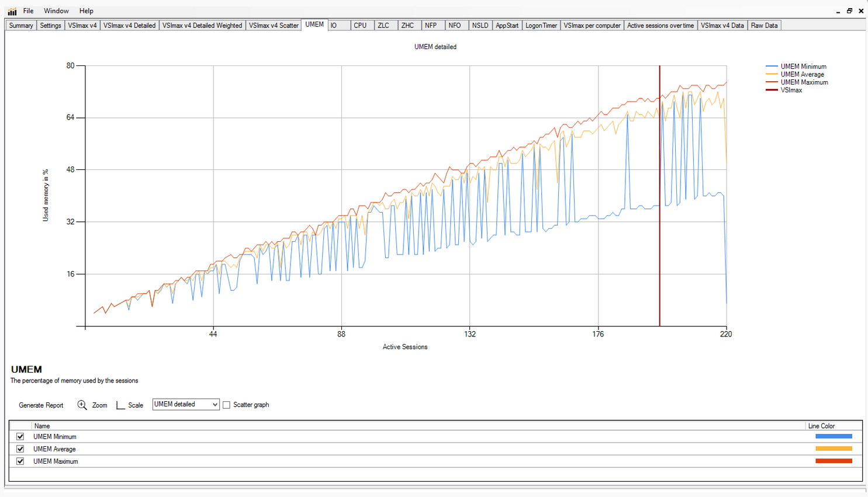Screen dimensions: 868x497
Task: Click the UMEM detailed chart title
Action: (x=435, y=47)
